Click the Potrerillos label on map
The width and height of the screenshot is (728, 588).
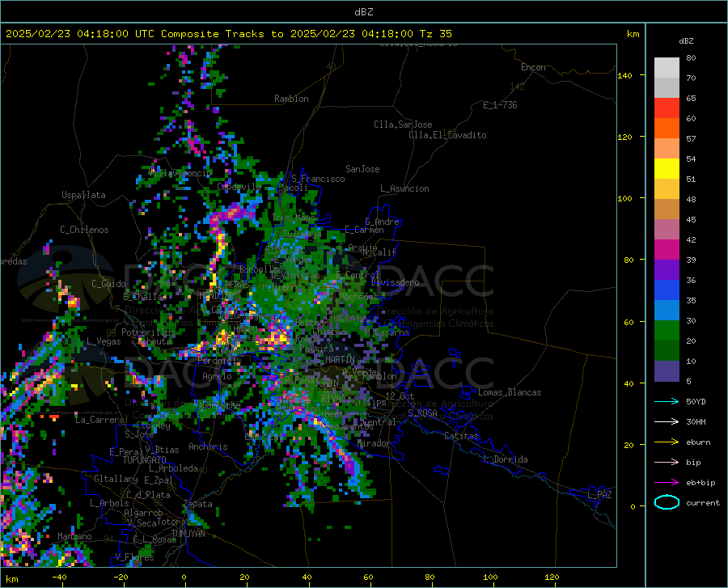(x=148, y=332)
